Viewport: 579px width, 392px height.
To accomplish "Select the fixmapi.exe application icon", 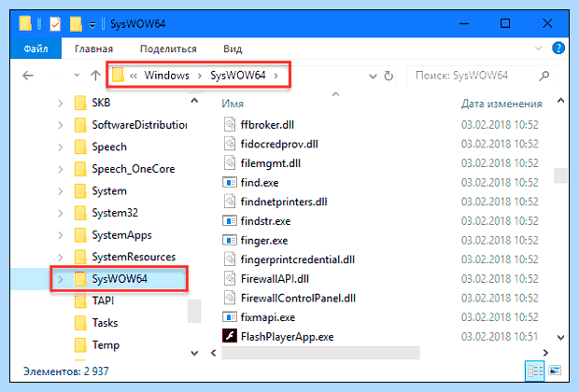I will 230,317.
